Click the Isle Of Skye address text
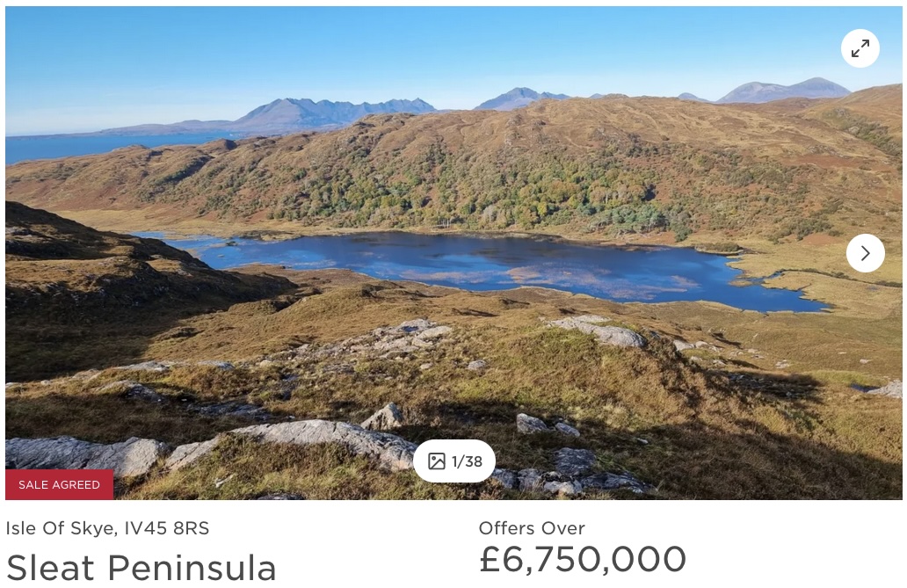Viewport: 907px width, 588px height. [x=61, y=528]
